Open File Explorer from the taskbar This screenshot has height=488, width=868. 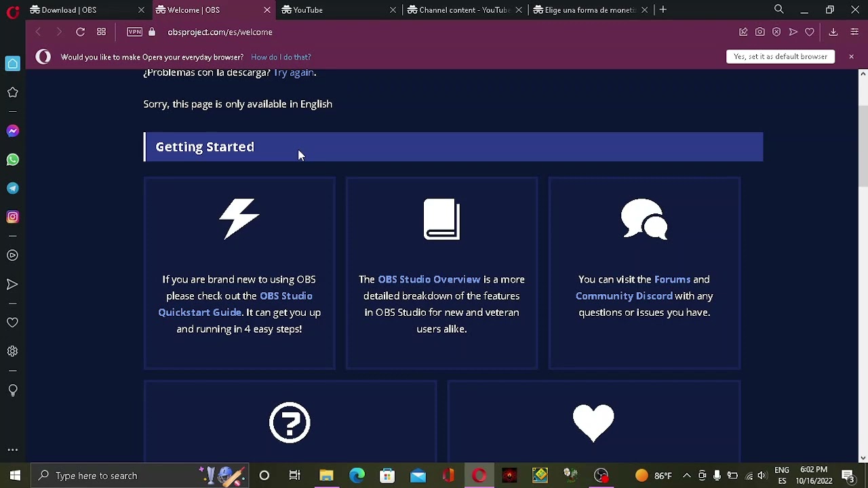click(x=326, y=476)
